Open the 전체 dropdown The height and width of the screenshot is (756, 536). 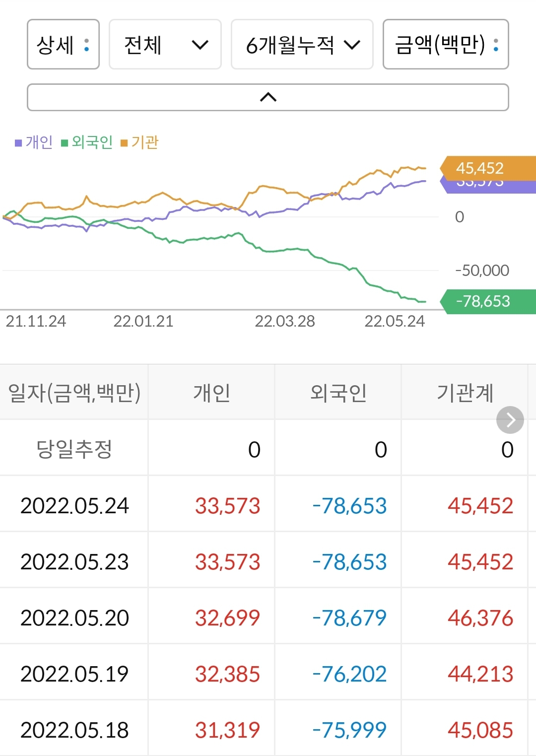coord(165,44)
